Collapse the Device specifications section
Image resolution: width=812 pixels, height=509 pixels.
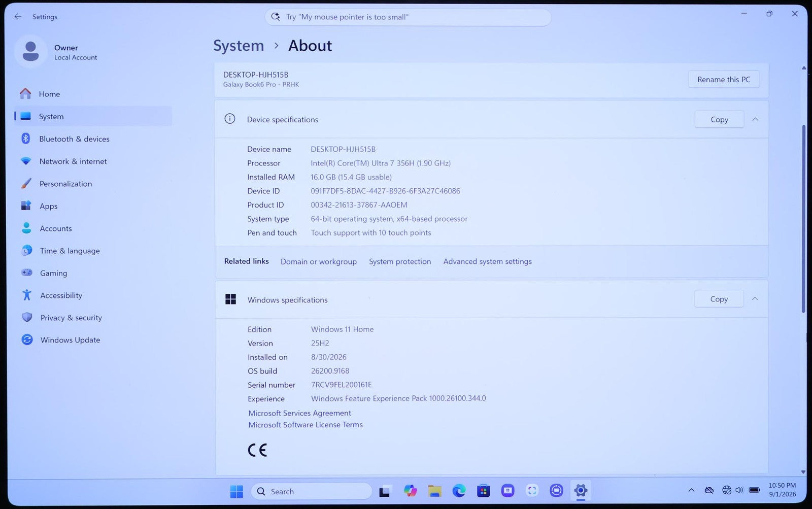[755, 119]
